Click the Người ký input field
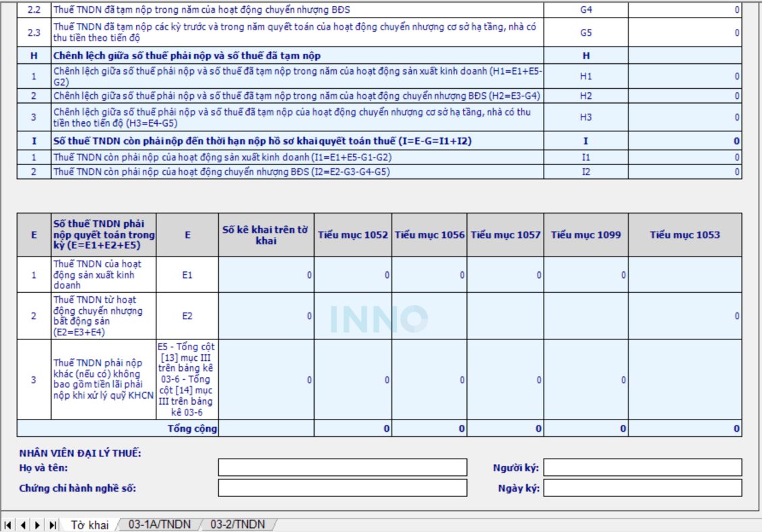762x532 pixels. [x=642, y=467]
